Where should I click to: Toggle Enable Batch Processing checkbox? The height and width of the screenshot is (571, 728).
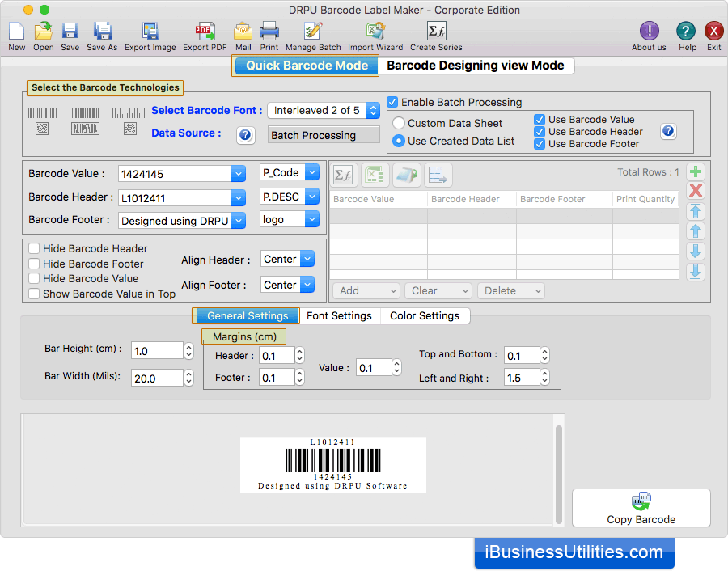click(392, 102)
